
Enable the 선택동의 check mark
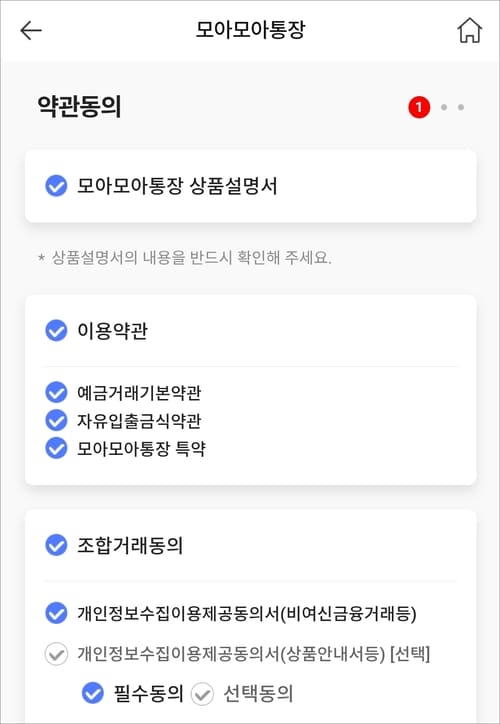click(x=202, y=694)
